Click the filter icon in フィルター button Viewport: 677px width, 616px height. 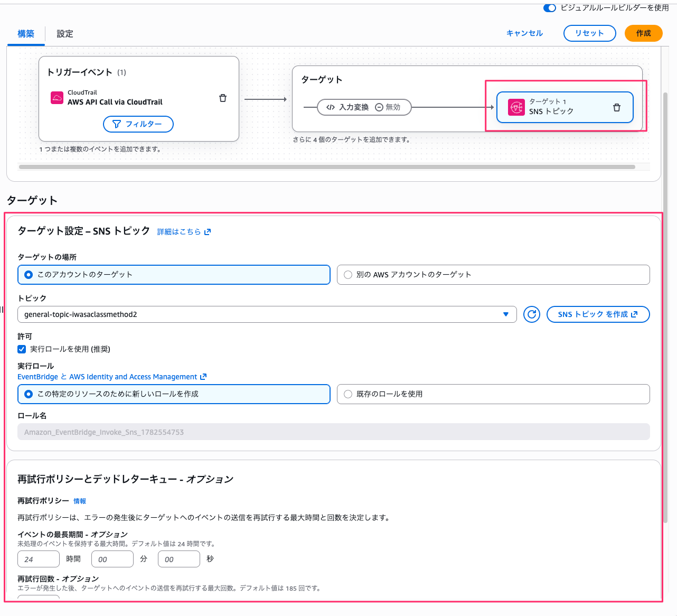click(x=117, y=124)
